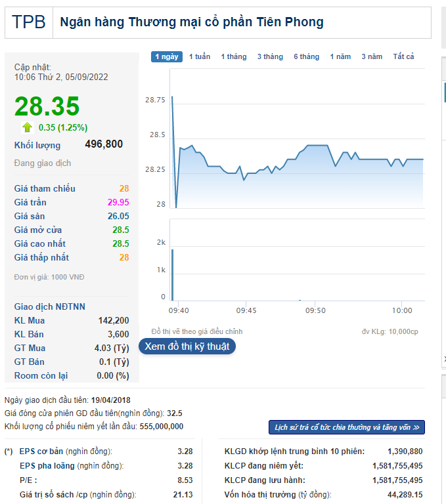Open 'Lịch sử trả cổ tức' dividend history
Viewport: 446px width, 504px height.
[346, 427]
